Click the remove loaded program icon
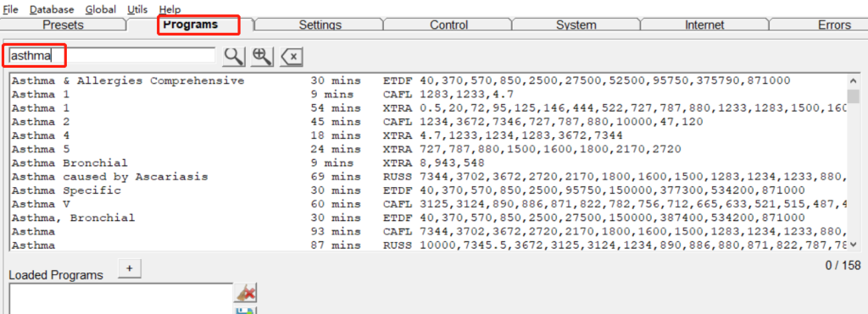The image size is (868, 314). [x=245, y=293]
